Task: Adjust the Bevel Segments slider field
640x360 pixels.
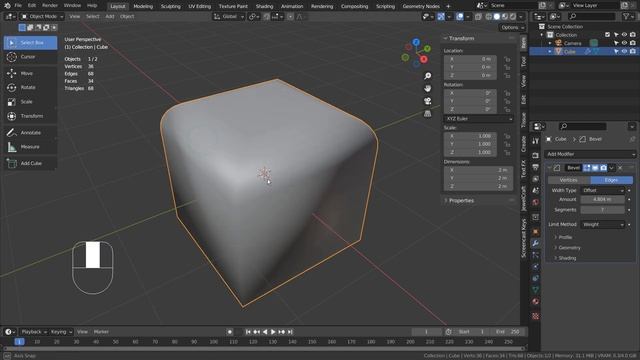Action: point(602,210)
